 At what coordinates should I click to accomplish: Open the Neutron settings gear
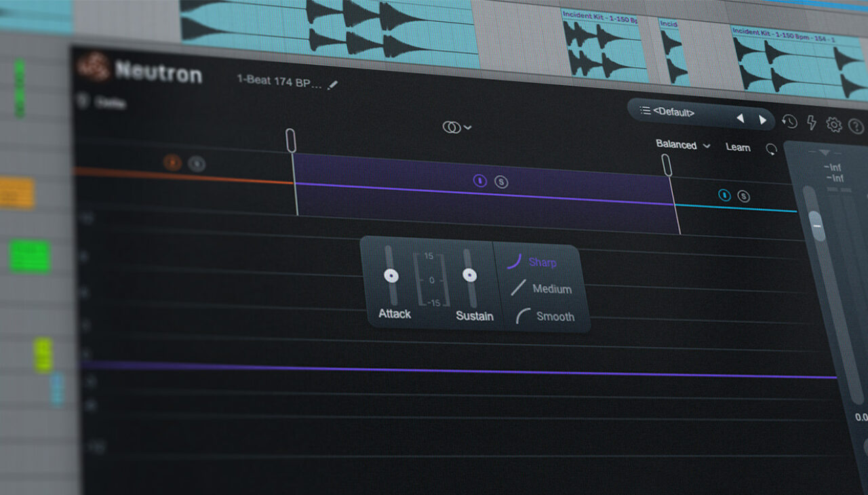834,125
